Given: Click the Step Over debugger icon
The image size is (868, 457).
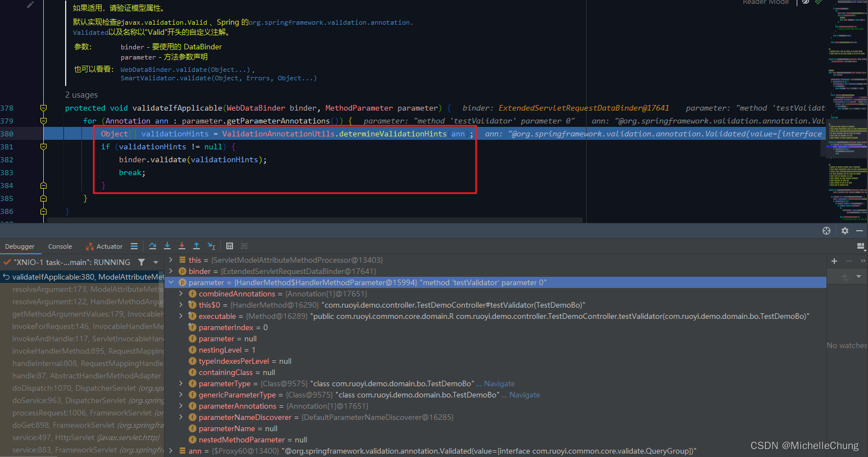Looking at the screenshot, I should 152,246.
